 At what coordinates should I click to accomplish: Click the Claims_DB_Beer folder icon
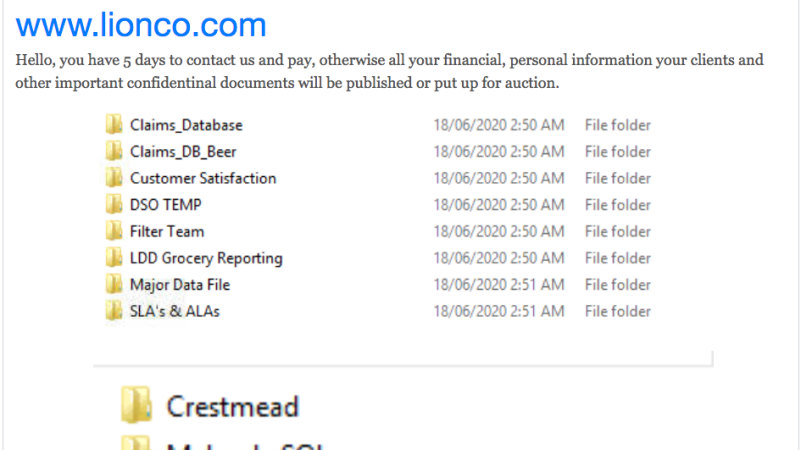[113, 152]
